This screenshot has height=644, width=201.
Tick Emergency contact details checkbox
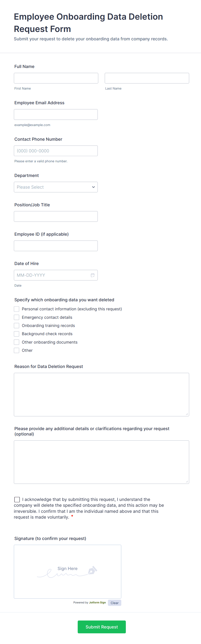(16, 317)
